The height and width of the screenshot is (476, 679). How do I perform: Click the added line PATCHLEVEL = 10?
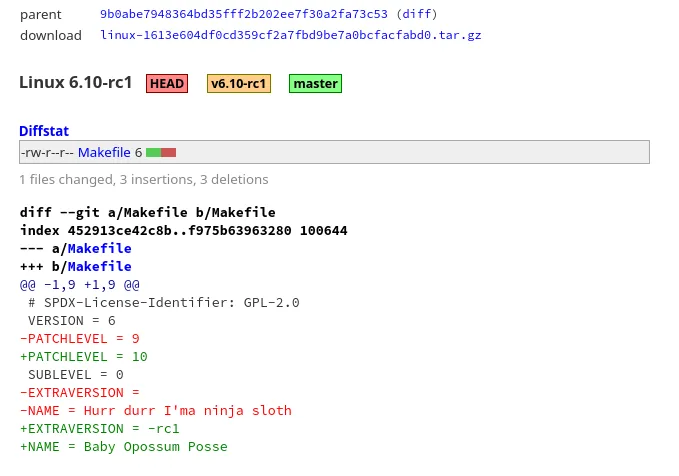pyautogui.click(x=84, y=357)
